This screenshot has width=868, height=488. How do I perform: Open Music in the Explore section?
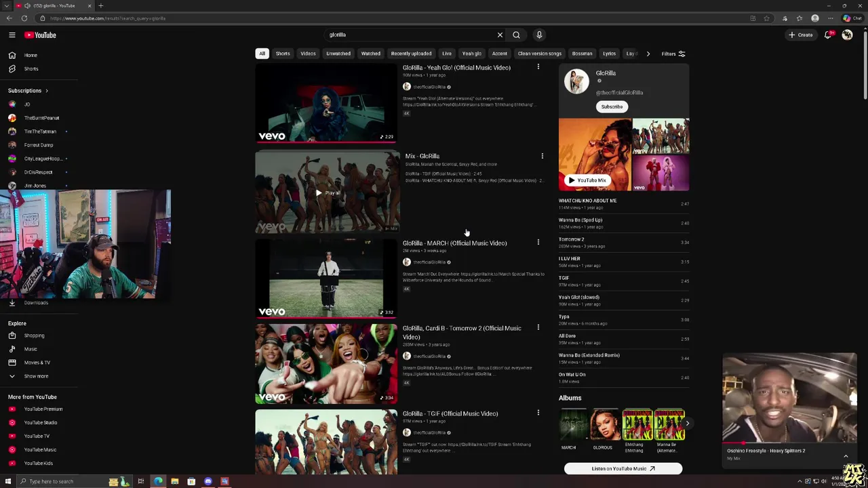[x=31, y=349]
